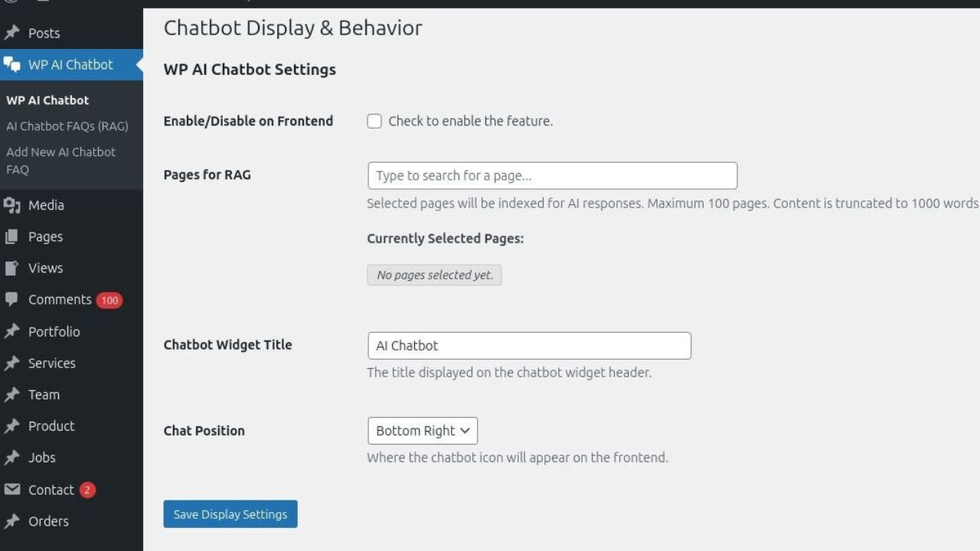Screen dimensions: 980x551
Task: Save Display Settings button
Action: [x=230, y=514]
